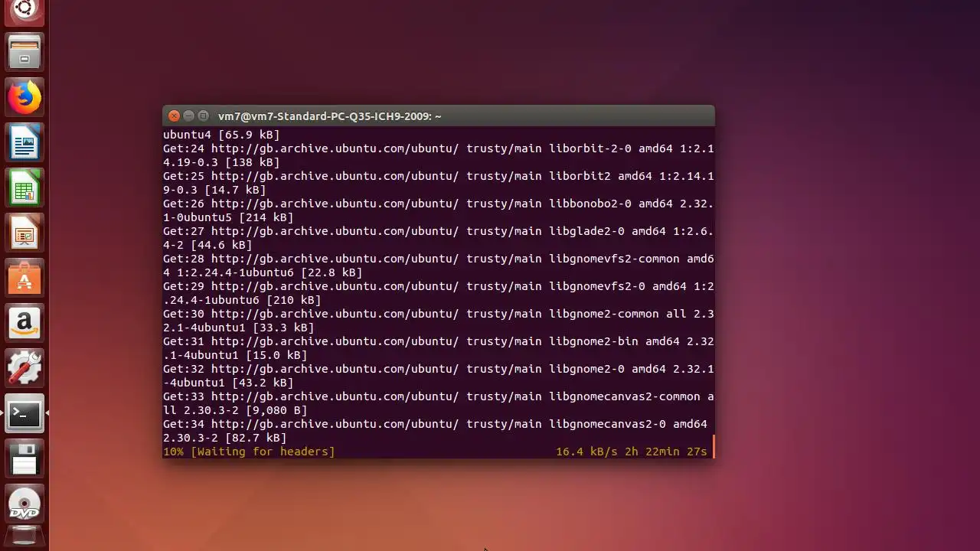
Task: Click the 'll 2.30.3-2 [9,080 B]' text
Action: click(x=235, y=410)
